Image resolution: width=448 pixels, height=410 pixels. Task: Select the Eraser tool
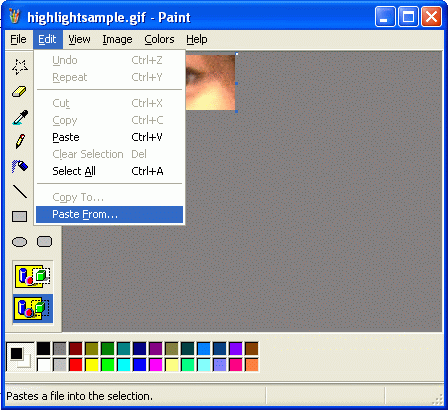20,91
